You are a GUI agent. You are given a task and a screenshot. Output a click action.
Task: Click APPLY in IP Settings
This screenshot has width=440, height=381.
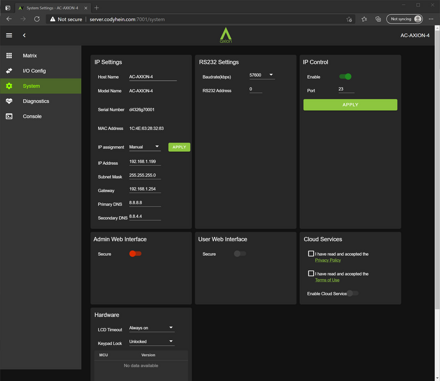tap(179, 147)
